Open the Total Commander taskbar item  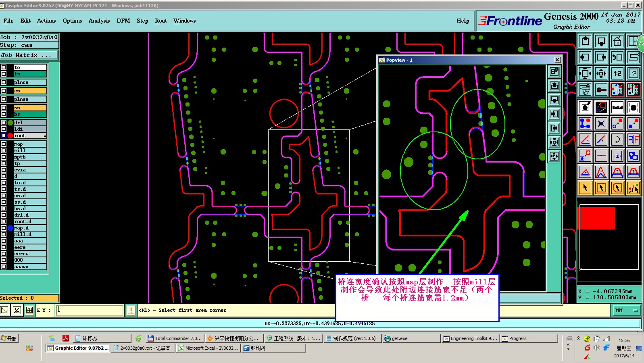tap(174, 338)
